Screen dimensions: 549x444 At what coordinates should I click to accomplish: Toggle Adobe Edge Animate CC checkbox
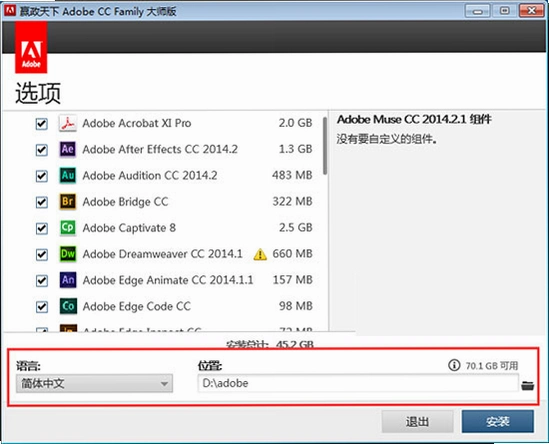42,280
